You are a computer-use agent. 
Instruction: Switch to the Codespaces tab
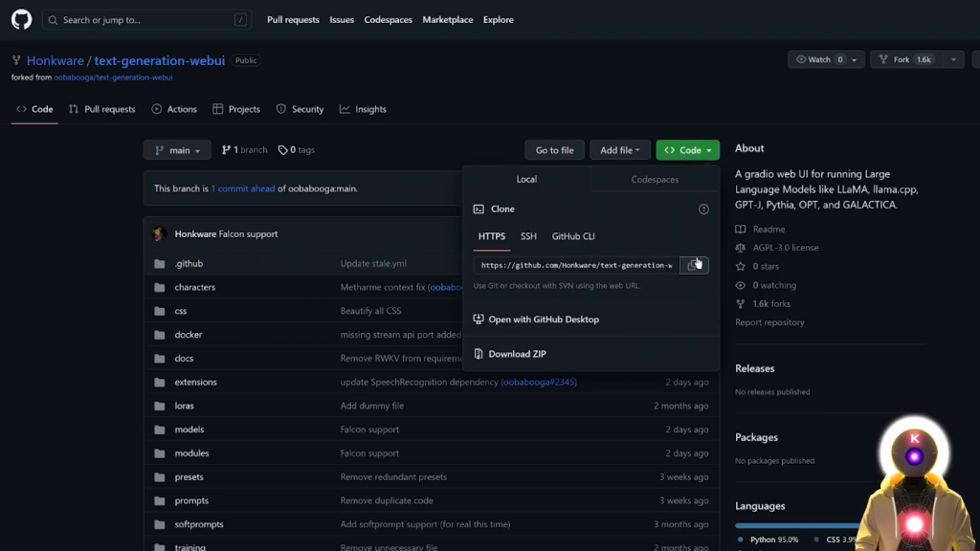[x=655, y=179]
